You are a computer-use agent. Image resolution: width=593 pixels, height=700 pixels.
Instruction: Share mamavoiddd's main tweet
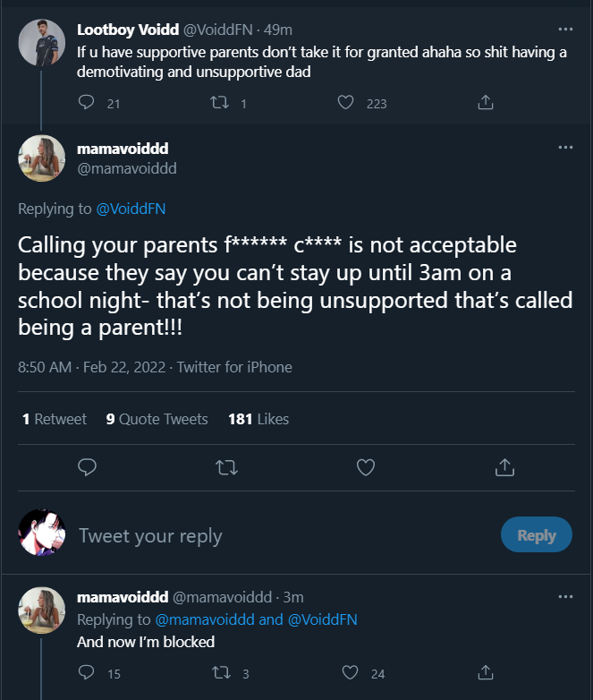tap(504, 466)
